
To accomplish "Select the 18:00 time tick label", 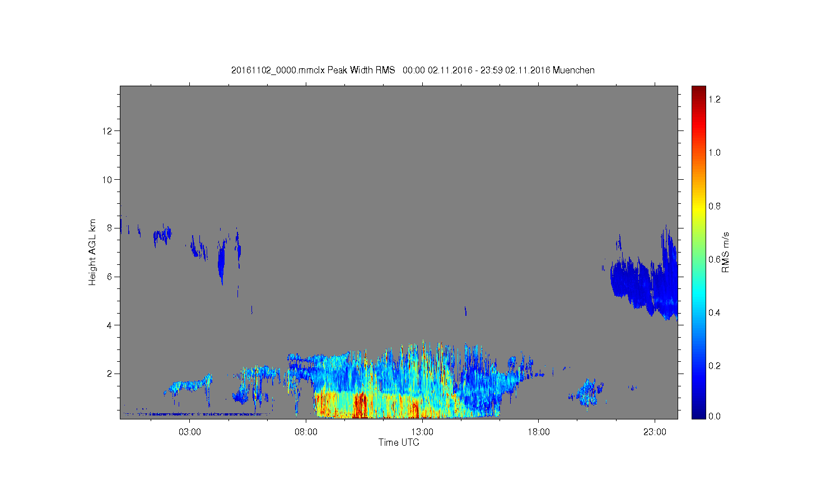I will pos(539,432).
